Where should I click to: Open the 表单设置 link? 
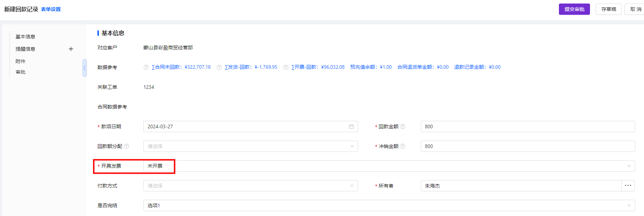51,9
